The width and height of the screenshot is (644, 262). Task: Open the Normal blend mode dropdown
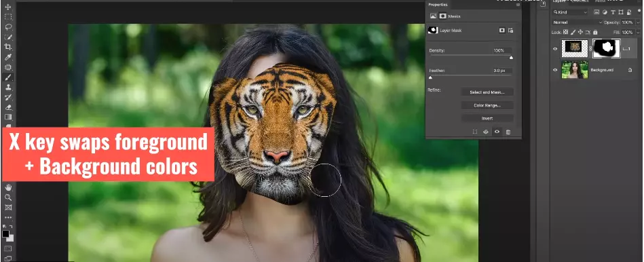[x=577, y=22]
